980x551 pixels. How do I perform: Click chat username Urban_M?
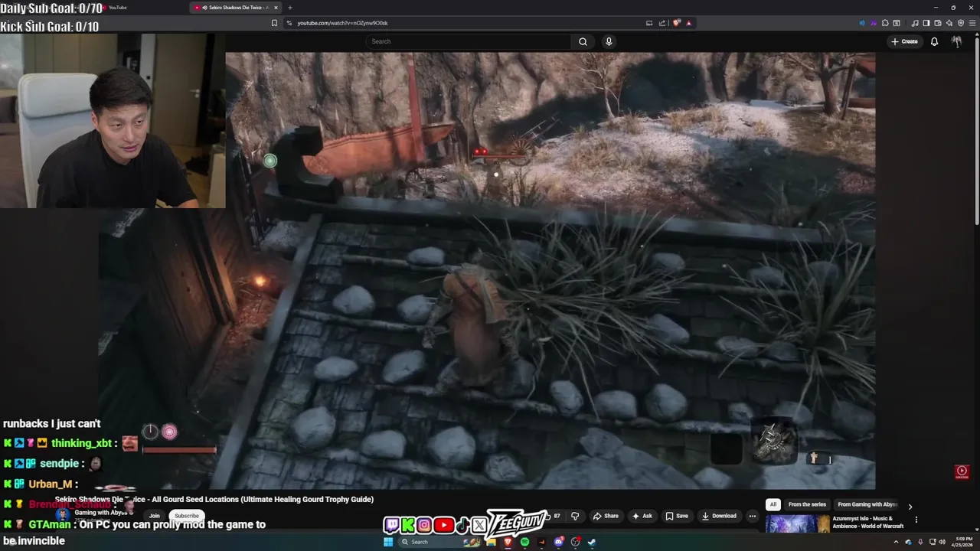(51, 484)
